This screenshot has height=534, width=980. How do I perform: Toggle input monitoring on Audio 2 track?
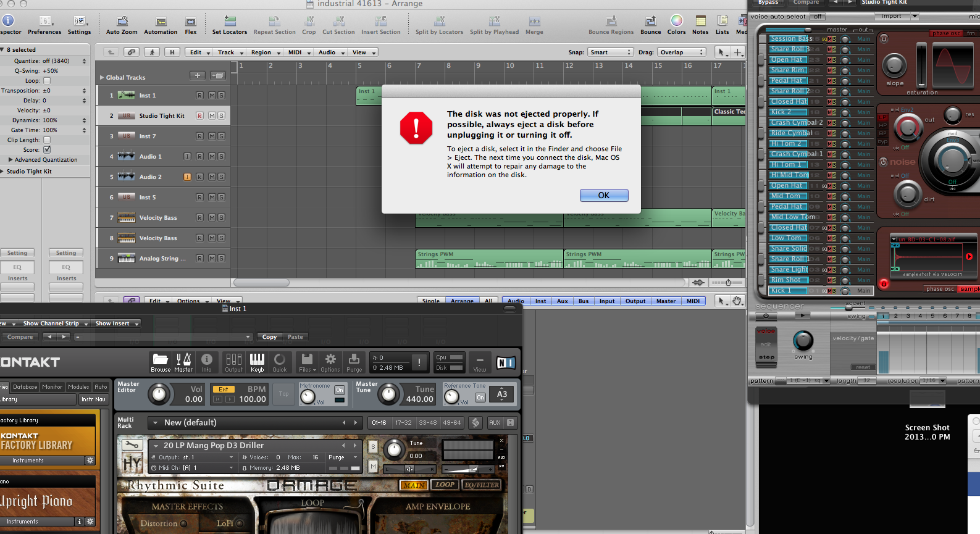[x=187, y=177]
